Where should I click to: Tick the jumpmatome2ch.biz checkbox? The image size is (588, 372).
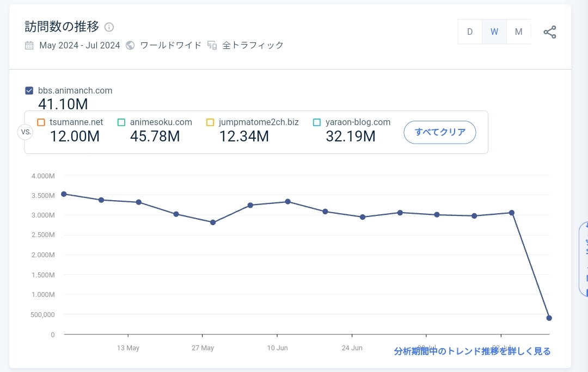click(x=210, y=122)
